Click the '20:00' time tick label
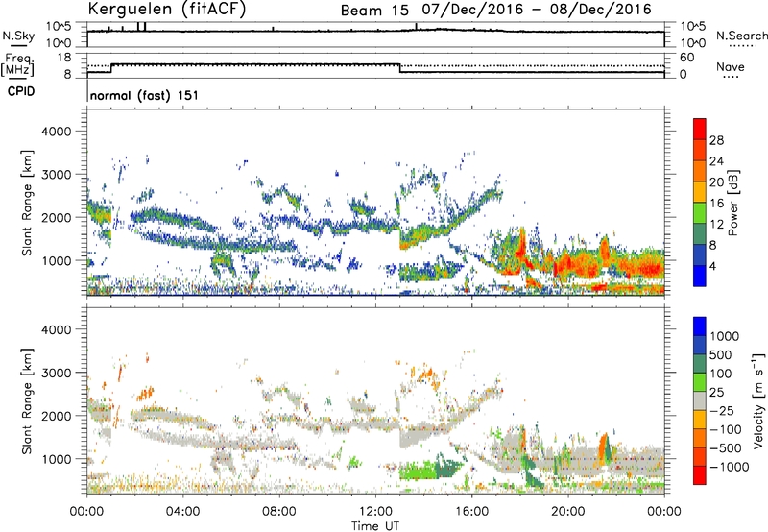768x532 pixels. click(x=568, y=512)
